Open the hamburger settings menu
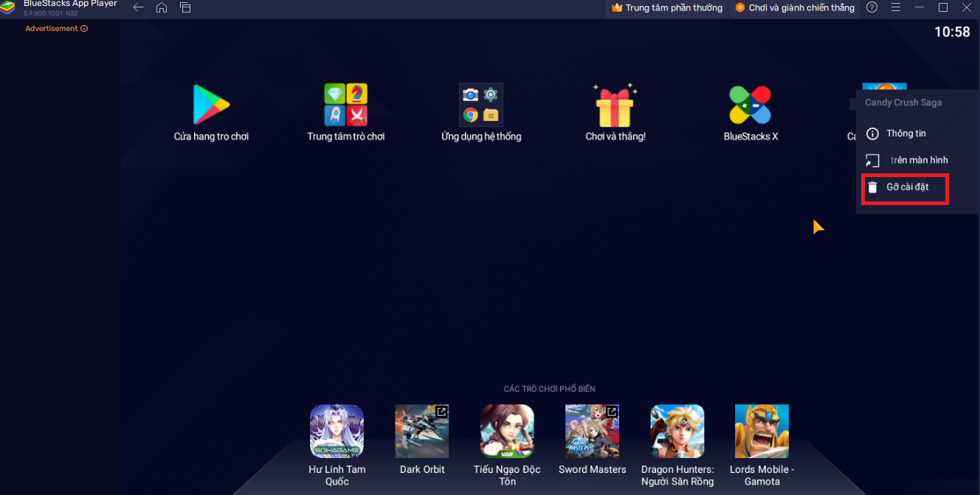Image resolution: width=980 pixels, height=495 pixels. 896,7
